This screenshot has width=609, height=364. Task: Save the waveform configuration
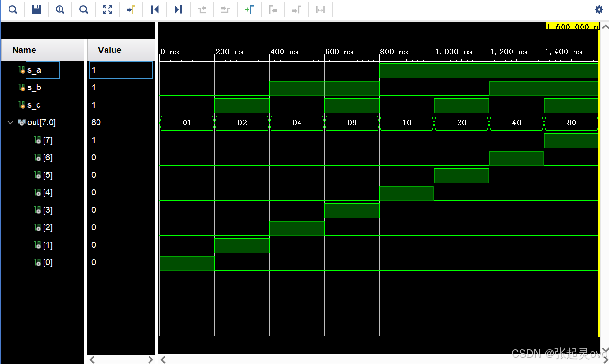[36, 9]
